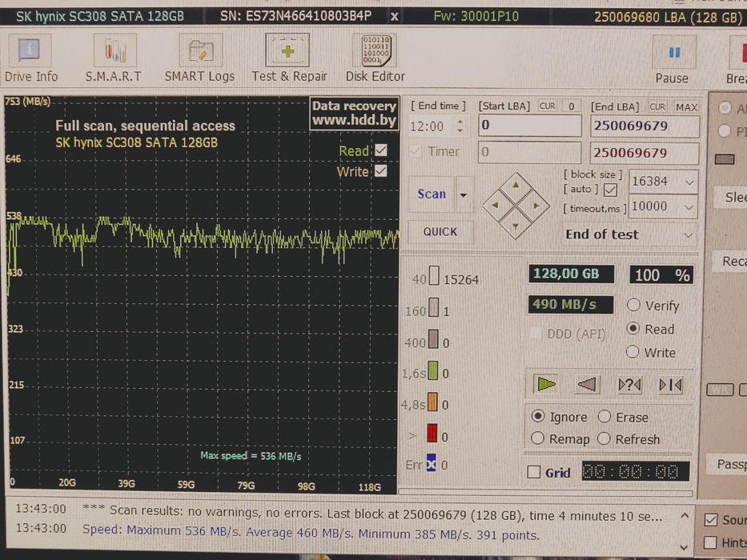This screenshot has height=560, width=747.
Task: Select the Write radio button
Action: click(633, 352)
